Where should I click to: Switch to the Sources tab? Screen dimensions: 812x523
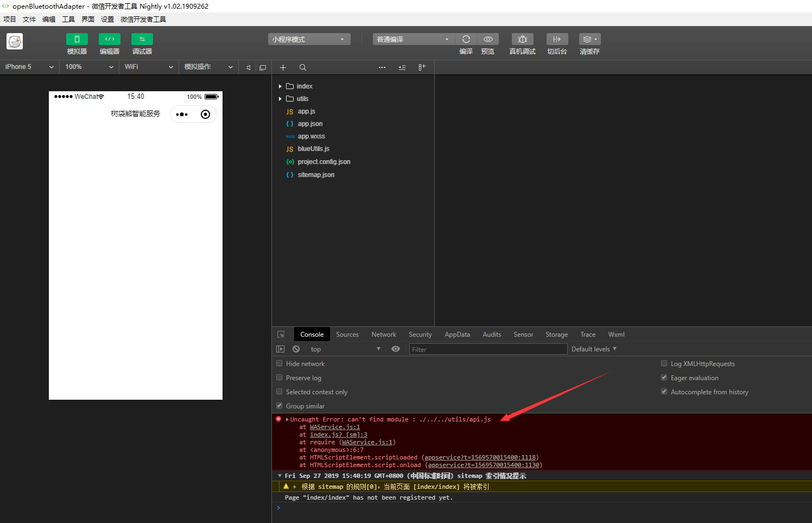tap(347, 335)
